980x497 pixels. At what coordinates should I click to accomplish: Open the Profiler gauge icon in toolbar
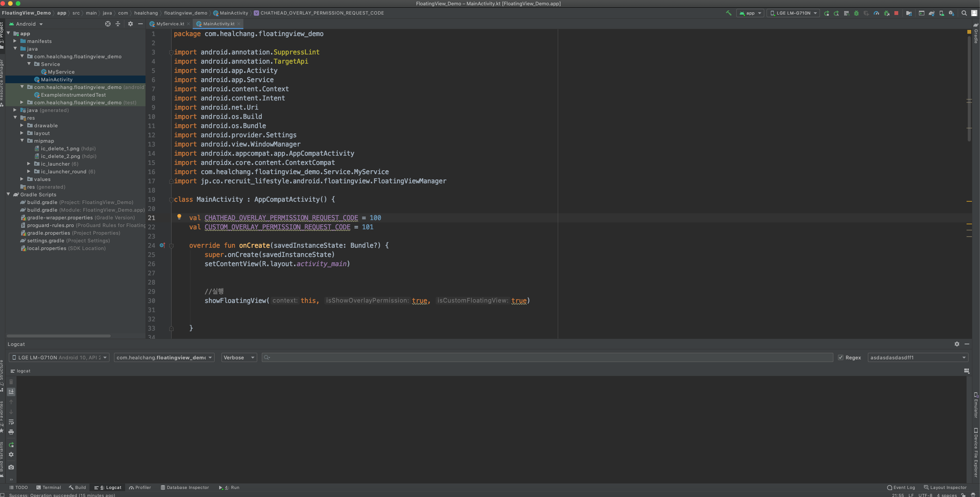coord(876,13)
